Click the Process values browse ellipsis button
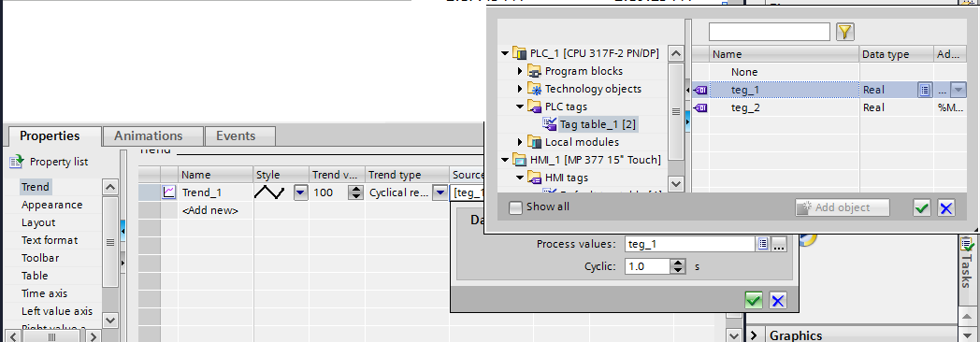The image size is (980, 342). click(778, 244)
